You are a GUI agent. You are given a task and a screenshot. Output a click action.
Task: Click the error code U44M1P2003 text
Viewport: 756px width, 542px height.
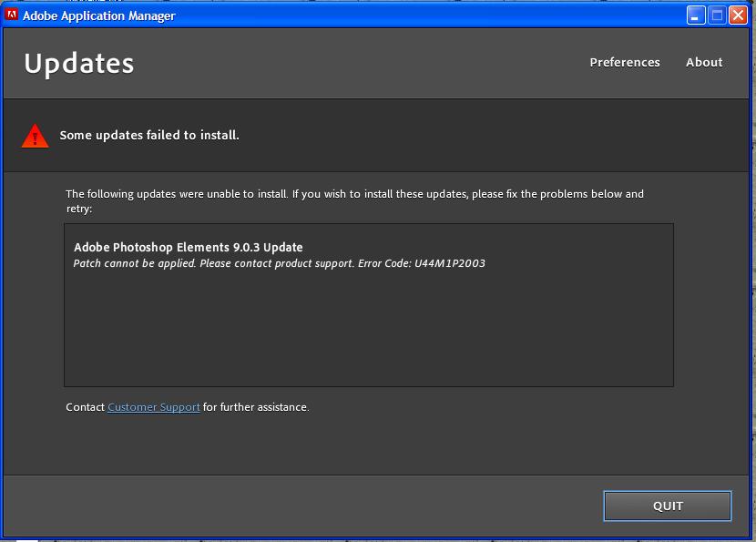click(452, 263)
